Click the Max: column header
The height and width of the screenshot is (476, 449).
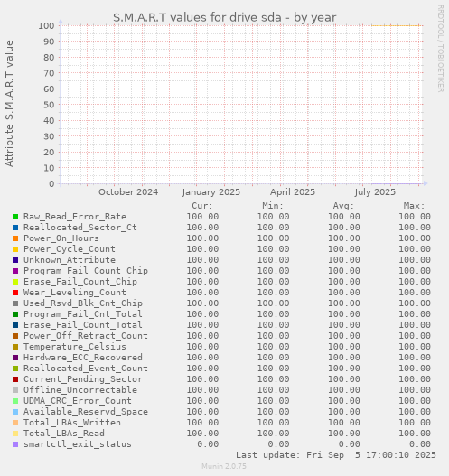coord(414,206)
